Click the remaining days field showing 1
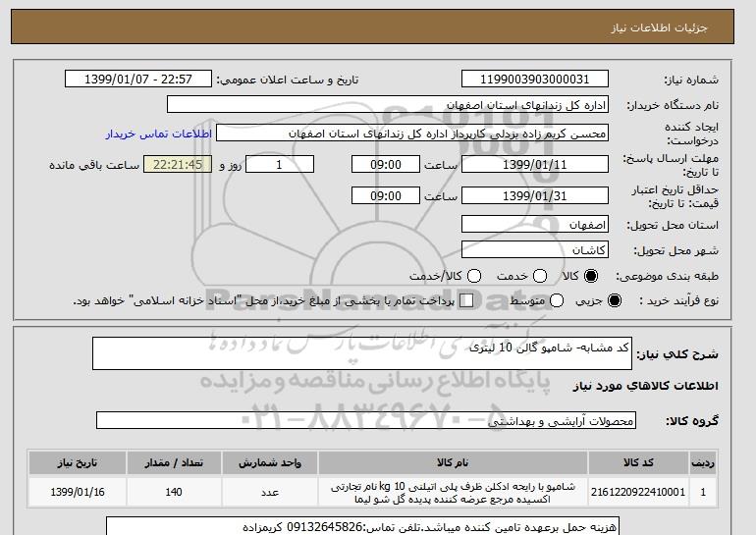This screenshot has height=535, width=756. (280, 164)
